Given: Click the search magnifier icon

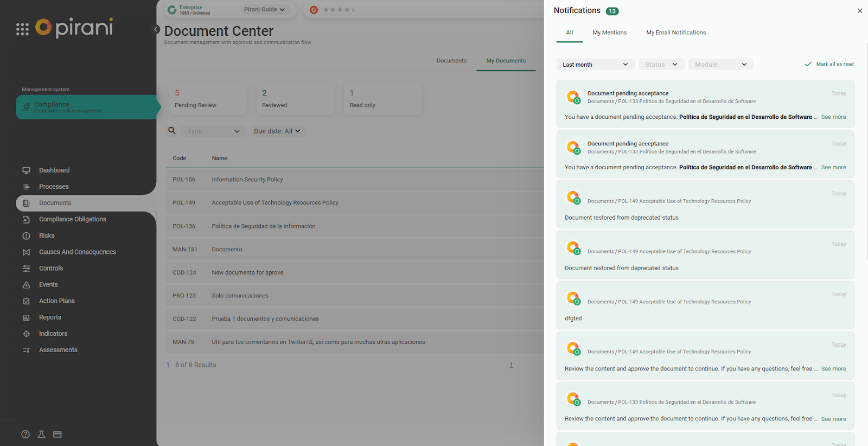Looking at the screenshot, I should [x=172, y=131].
